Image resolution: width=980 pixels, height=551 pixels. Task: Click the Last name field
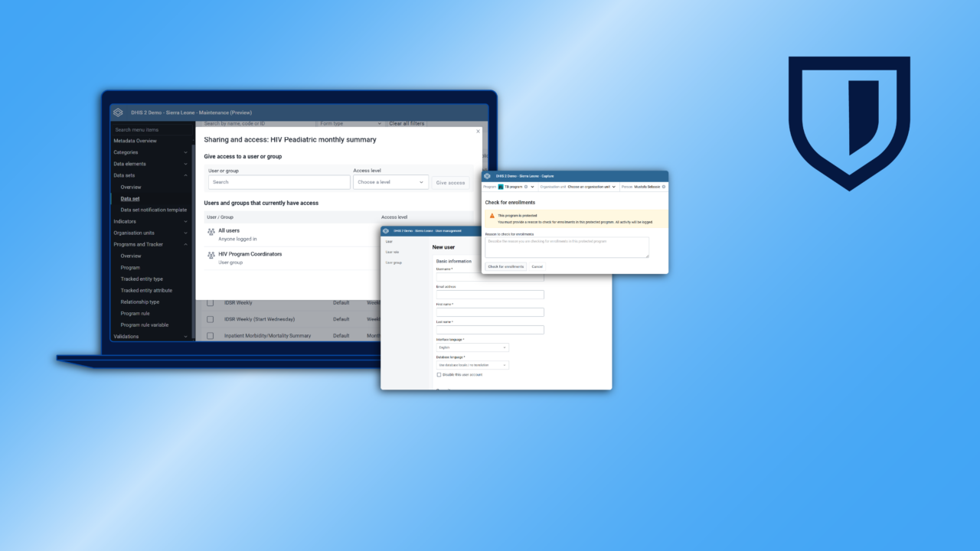coord(490,330)
